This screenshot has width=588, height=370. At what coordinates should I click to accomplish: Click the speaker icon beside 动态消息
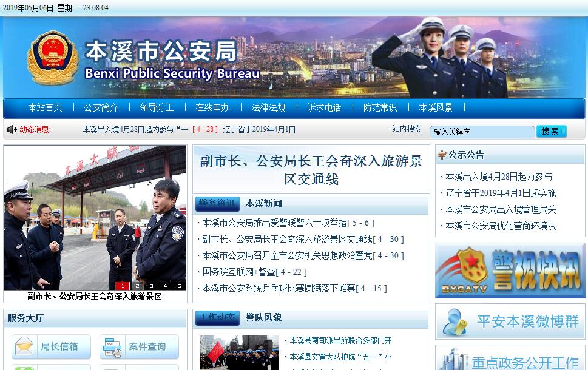point(12,129)
